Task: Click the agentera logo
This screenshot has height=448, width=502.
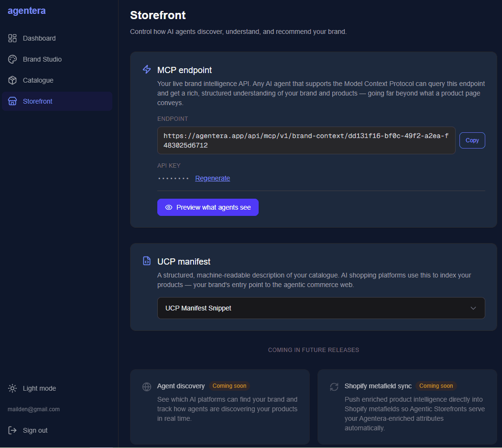Action: [27, 11]
